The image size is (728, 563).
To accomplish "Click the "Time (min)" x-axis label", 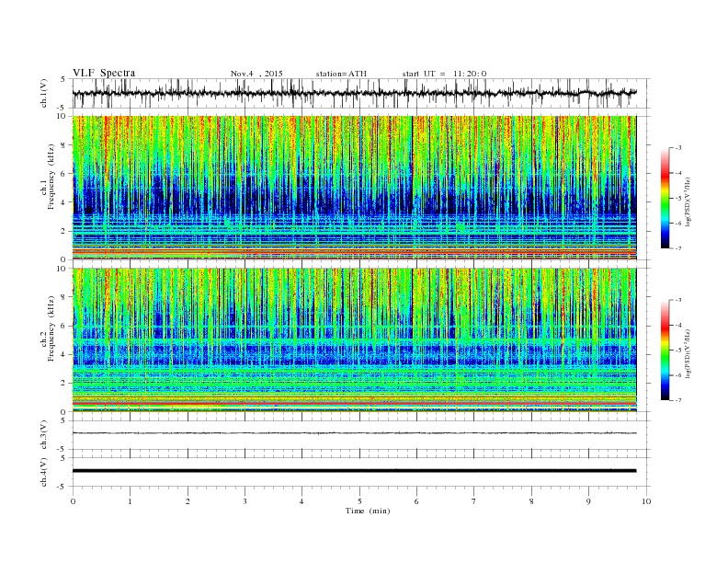I will 368,511.
